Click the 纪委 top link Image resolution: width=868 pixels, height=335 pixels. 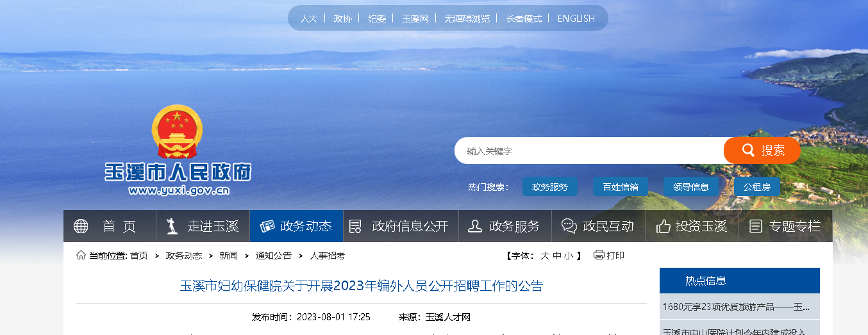(377, 19)
